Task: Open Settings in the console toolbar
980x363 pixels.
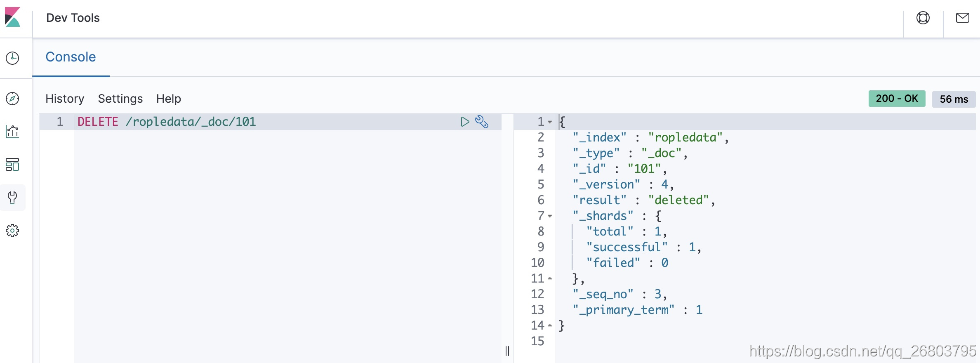Action: click(x=120, y=99)
